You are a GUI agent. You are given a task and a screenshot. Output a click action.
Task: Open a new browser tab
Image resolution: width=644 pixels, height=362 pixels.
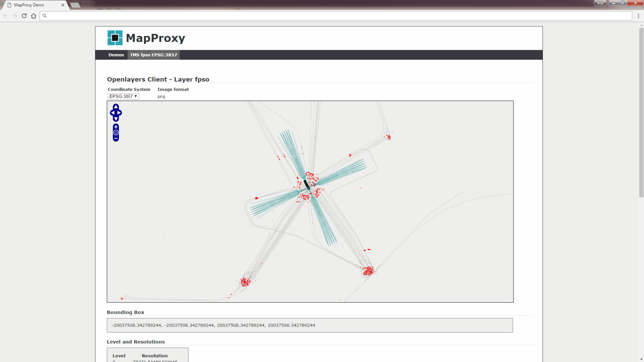[75, 5]
